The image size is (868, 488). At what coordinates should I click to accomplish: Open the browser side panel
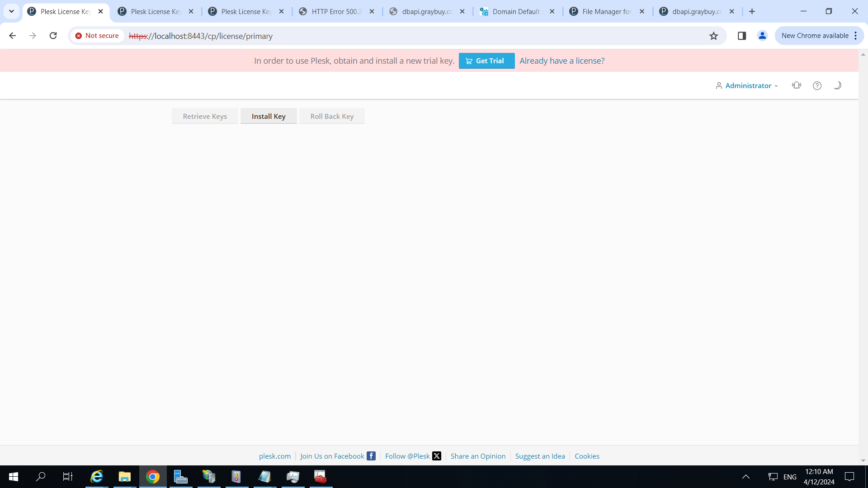pyautogui.click(x=742, y=36)
